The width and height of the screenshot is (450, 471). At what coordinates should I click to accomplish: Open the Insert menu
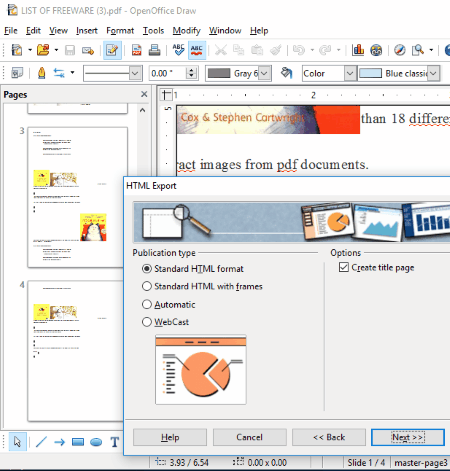tap(87, 31)
